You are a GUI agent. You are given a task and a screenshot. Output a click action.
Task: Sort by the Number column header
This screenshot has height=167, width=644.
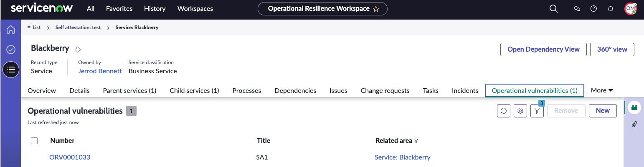coord(62,141)
